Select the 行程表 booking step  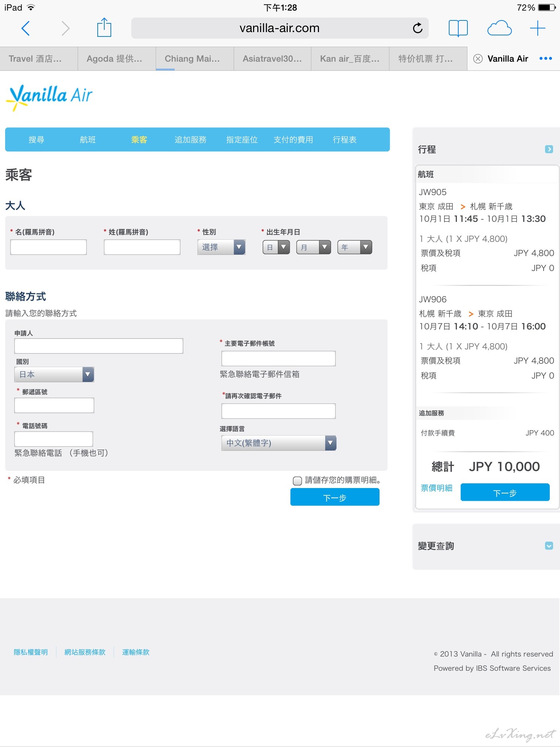345,140
